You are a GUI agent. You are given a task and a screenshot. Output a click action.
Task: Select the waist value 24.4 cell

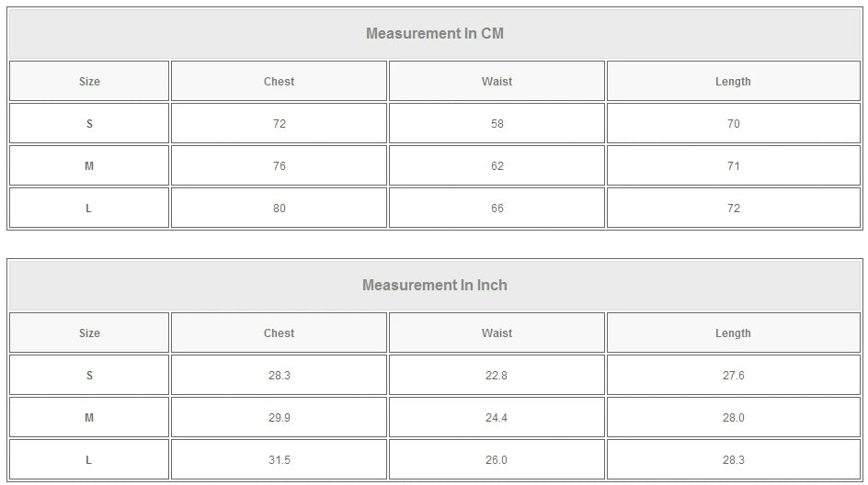pos(497,418)
